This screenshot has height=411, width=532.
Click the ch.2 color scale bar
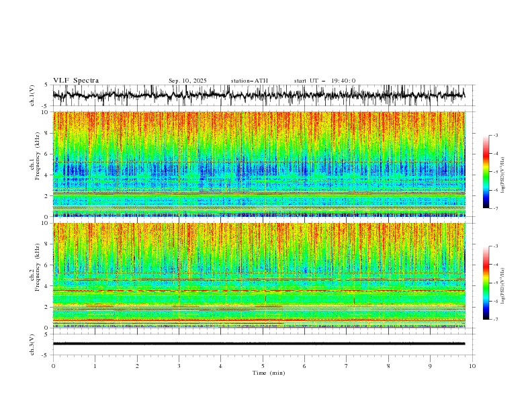tap(486, 283)
